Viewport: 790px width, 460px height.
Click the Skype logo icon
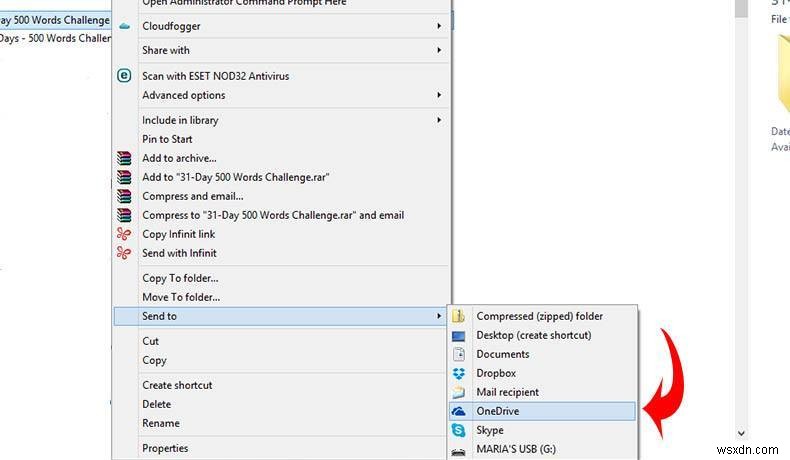(x=458, y=430)
